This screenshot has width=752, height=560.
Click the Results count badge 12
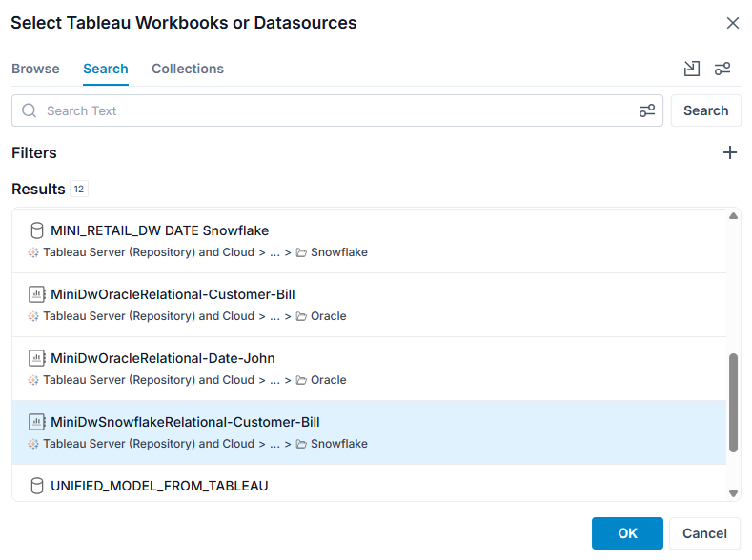[79, 189]
